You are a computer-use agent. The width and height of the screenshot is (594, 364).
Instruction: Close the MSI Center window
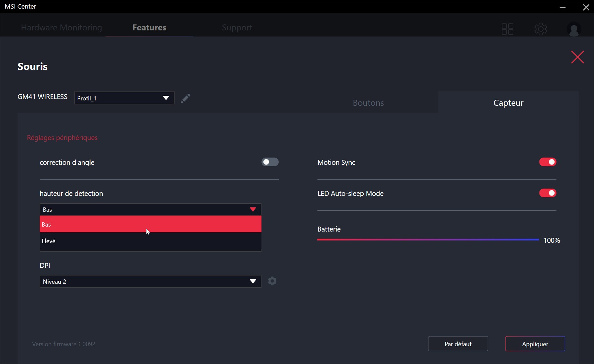586,7
